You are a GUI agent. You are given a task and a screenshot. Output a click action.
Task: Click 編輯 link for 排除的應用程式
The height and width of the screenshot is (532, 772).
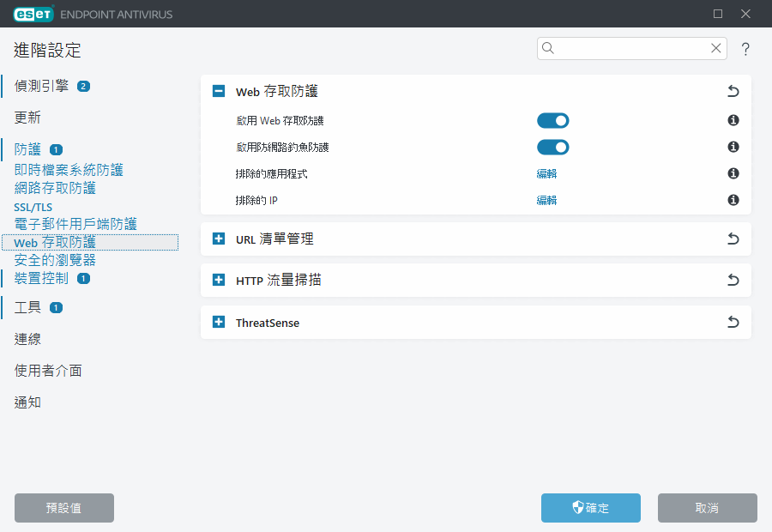[x=546, y=173]
